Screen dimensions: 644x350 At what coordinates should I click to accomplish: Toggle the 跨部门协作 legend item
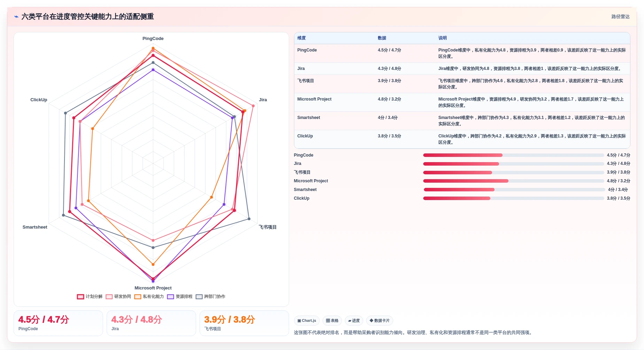click(x=210, y=297)
